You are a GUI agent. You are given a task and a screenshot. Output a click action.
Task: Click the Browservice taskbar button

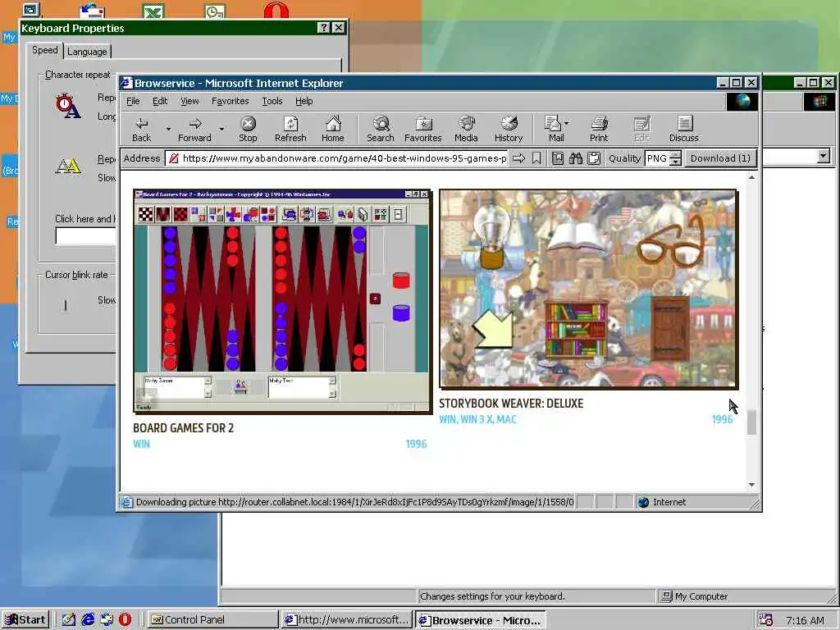pyautogui.click(x=481, y=620)
